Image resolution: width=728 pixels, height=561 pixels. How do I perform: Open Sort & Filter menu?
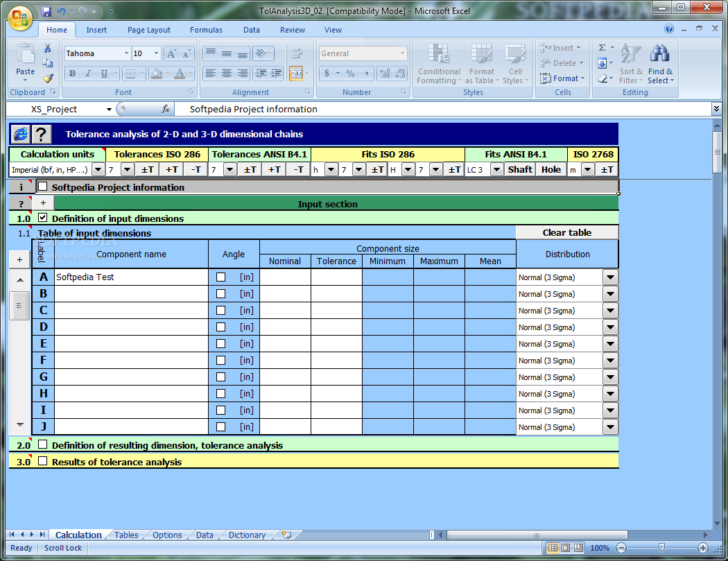630,64
